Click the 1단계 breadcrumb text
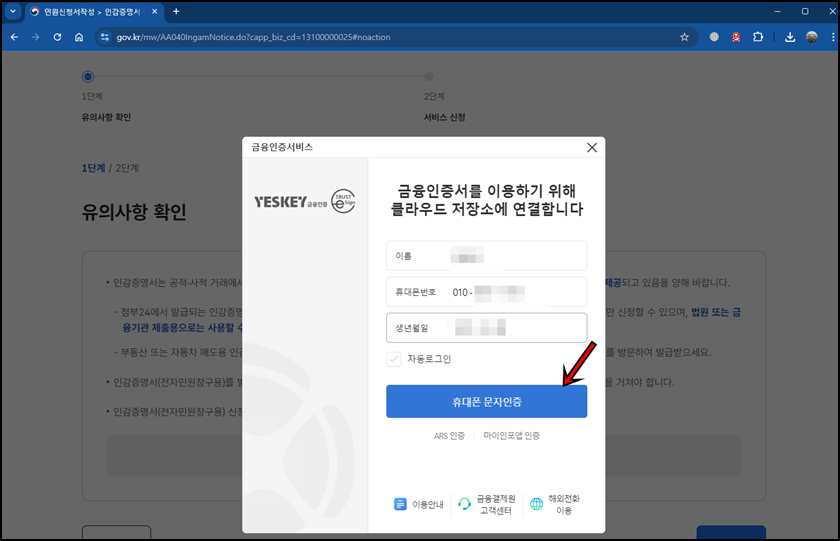The image size is (840, 541). [x=93, y=168]
